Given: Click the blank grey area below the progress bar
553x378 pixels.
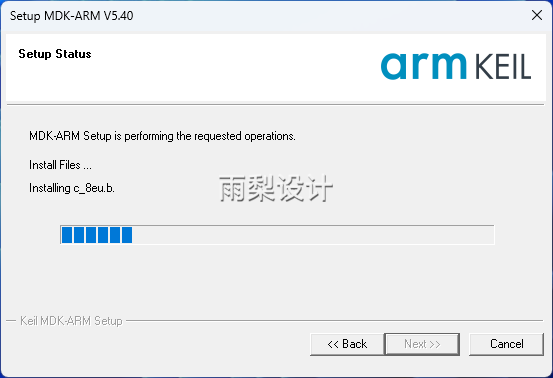Looking at the screenshot, I should [x=276, y=279].
